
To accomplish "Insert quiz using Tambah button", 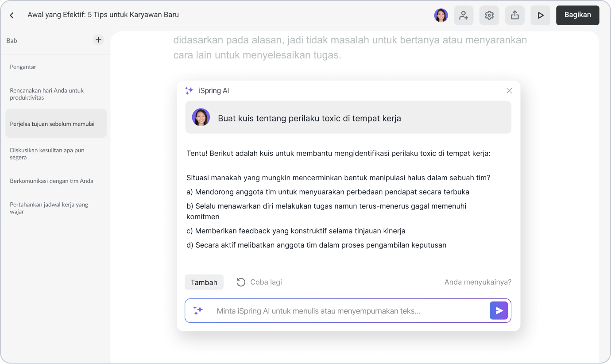I will (x=204, y=282).
